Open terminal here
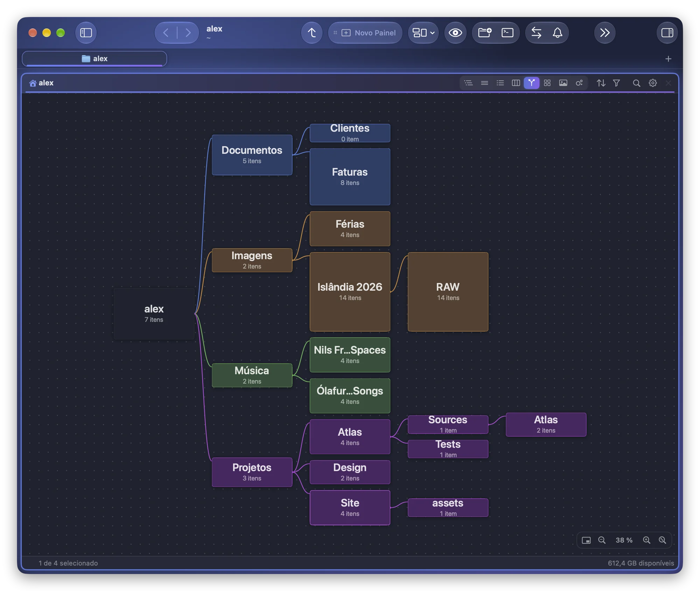This screenshot has height=591, width=700. [507, 33]
